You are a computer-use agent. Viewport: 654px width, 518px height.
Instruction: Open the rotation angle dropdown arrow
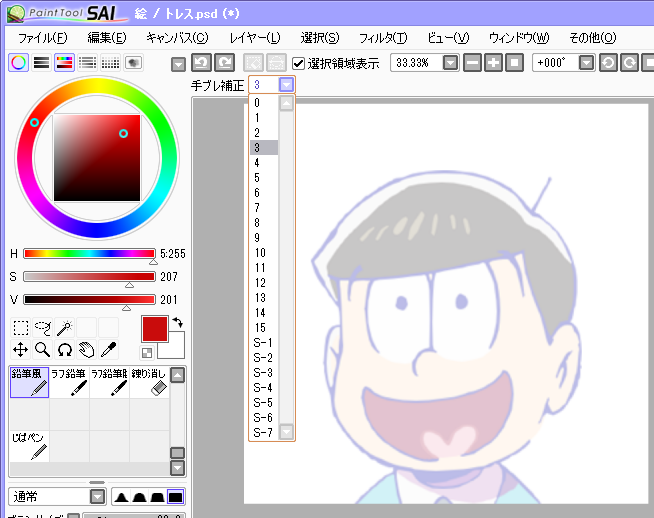(586, 63)
